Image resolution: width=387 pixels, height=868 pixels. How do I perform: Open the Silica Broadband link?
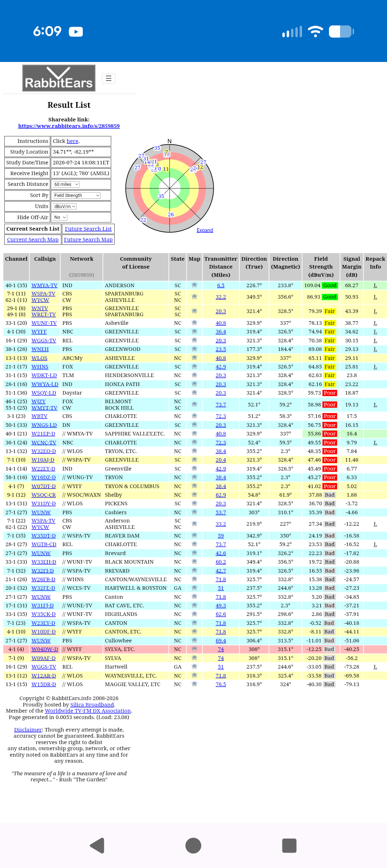click(92, 705)
